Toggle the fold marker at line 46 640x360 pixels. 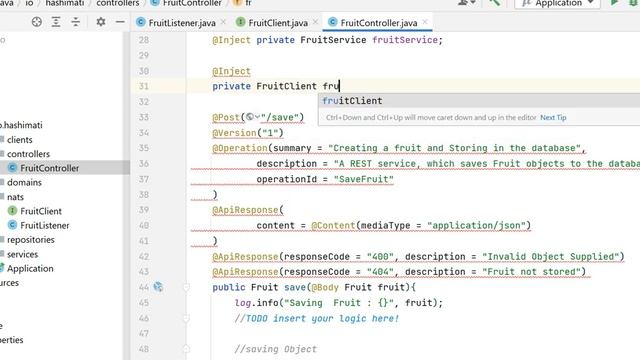click(x=186, y=318)
